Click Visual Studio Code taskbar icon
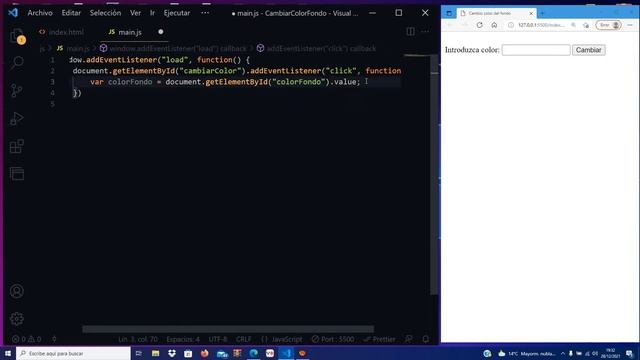 [x=286, y=353]
